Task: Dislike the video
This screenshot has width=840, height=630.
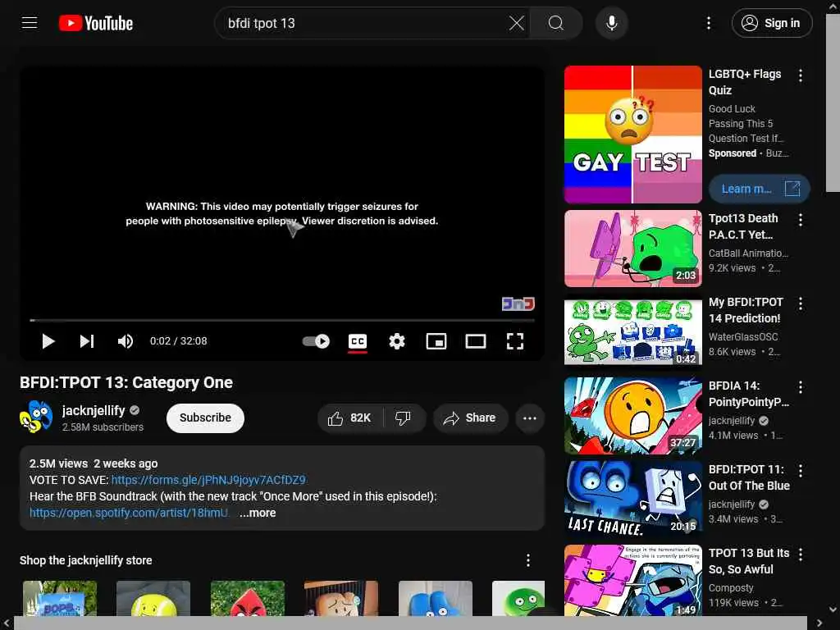Action: click(x=404, y=418)
